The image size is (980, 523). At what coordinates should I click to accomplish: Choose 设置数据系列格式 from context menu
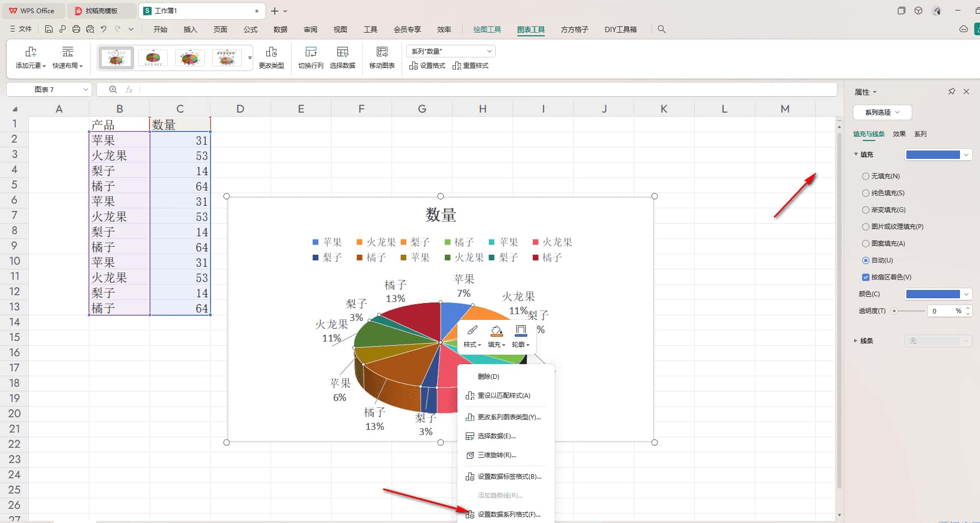[508, 515]
